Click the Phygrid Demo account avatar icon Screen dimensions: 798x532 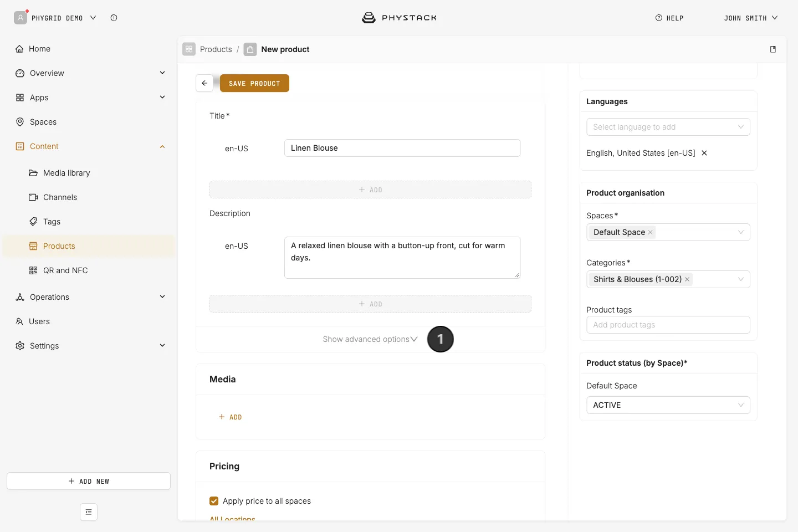tap(21, 18)
